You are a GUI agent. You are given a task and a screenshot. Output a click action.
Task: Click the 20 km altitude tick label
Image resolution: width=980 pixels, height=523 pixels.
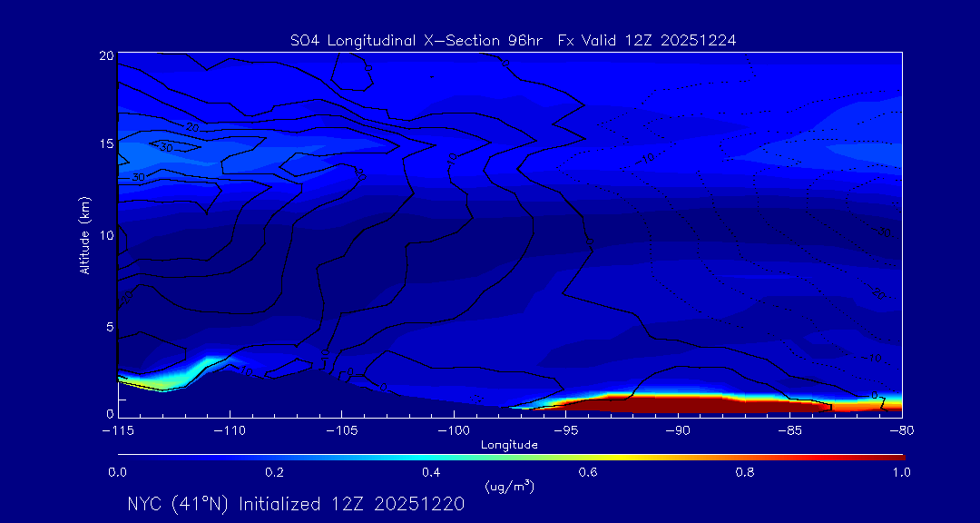(x=105, y=56)
